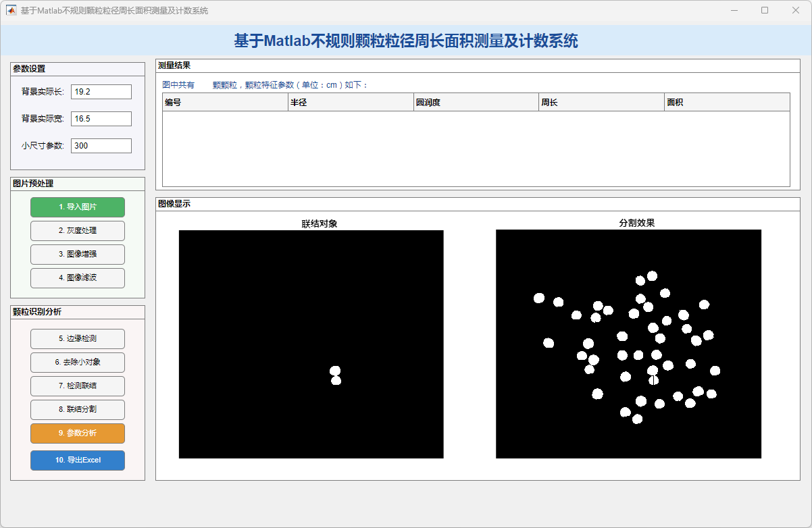Click the 编号 column header

tap(225, 103)
